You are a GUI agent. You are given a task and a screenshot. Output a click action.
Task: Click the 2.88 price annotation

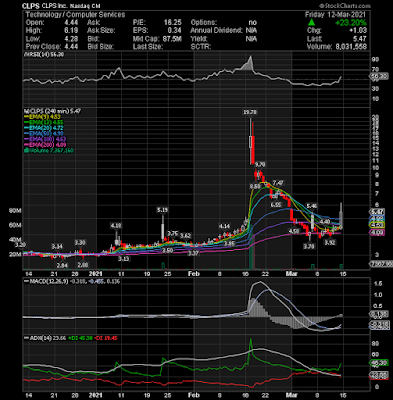[x=83, y=265]
